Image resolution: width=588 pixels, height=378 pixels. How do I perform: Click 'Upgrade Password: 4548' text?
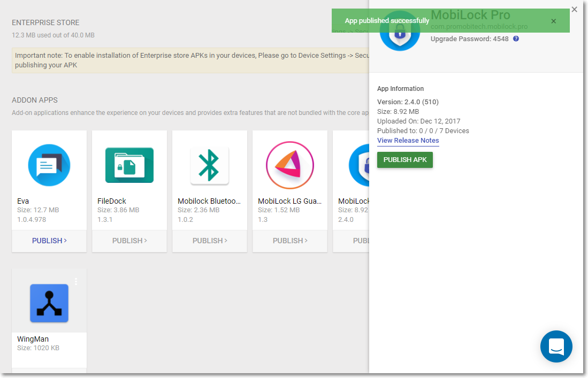[x=470, y=38]
